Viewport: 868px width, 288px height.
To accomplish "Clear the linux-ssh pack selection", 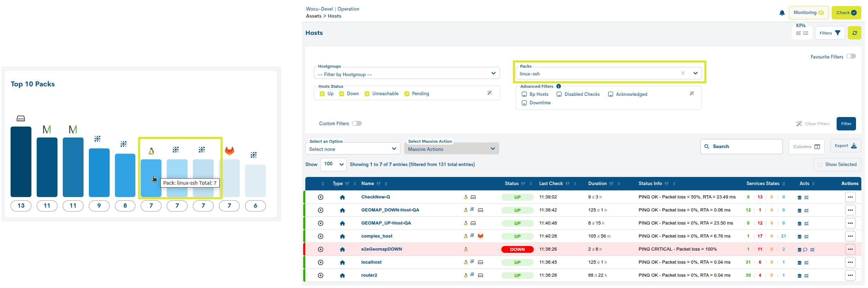I will tap(683, 73).
